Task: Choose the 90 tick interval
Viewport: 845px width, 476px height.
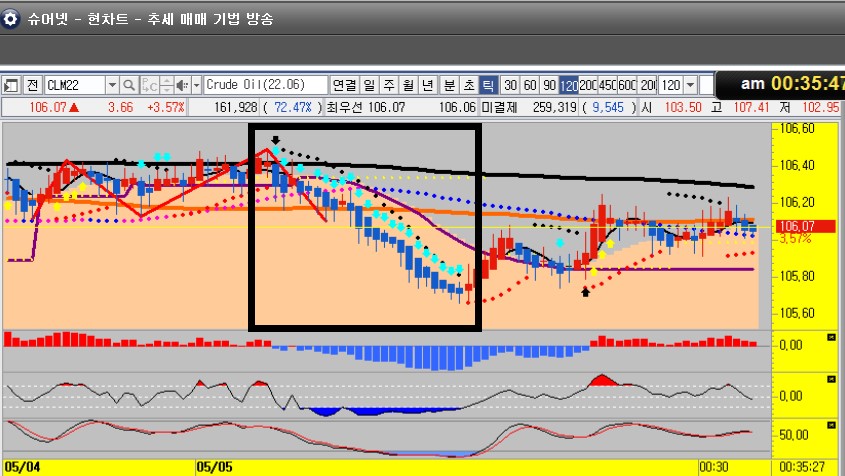Action: click(549, 85)
